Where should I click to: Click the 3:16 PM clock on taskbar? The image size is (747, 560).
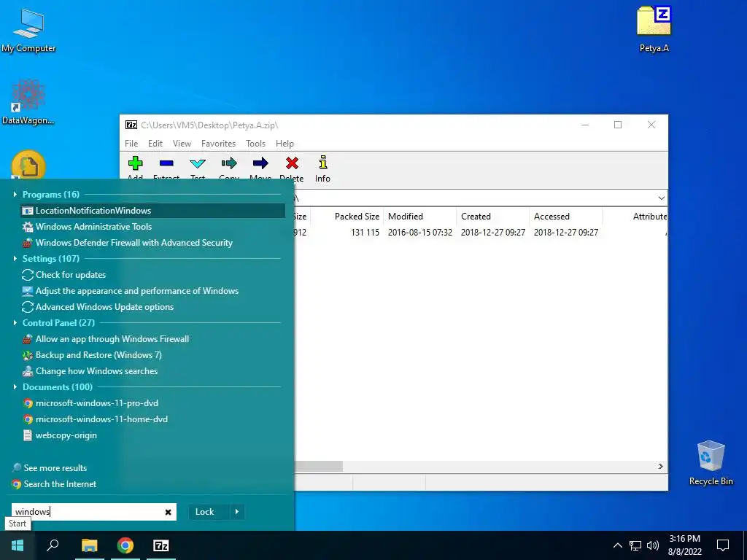684,539
